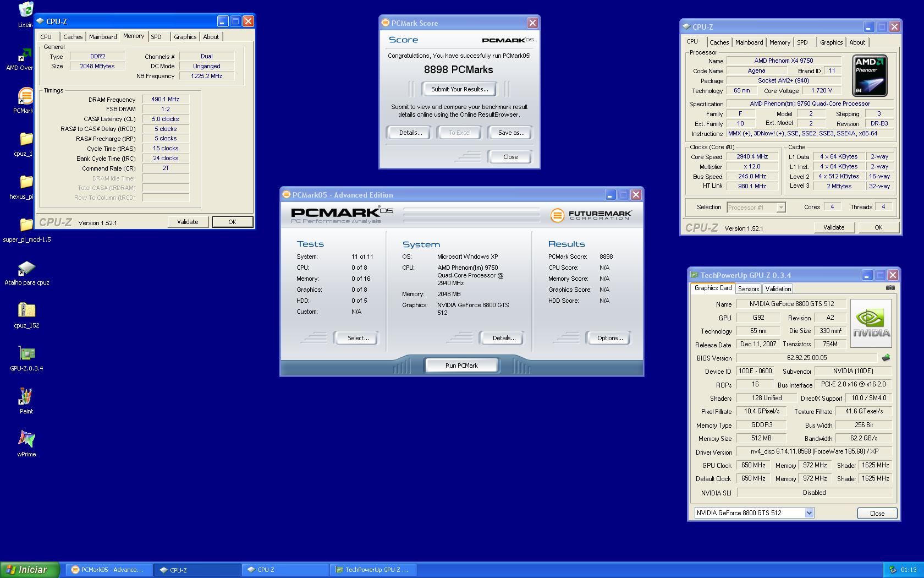Click system tray icon near clock

point(893,570)
